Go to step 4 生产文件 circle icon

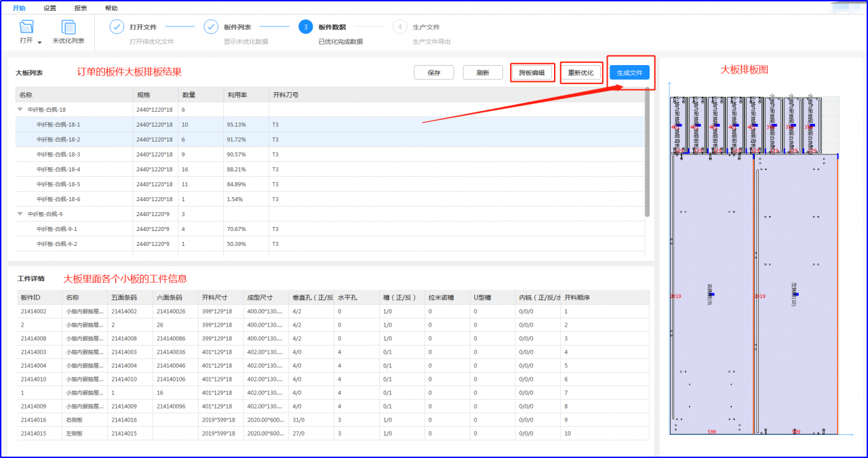pyautogui.click(x=400, y=27)
